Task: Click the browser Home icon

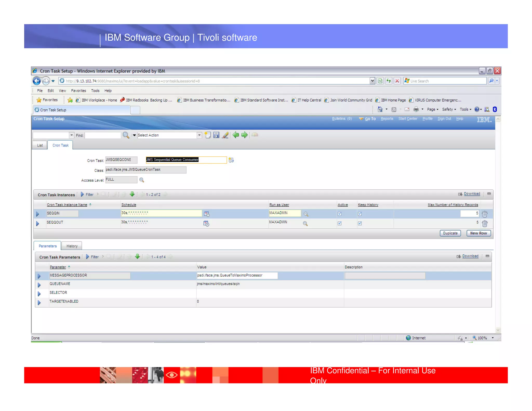Action: pyautogui.click(x=380, y=109)
